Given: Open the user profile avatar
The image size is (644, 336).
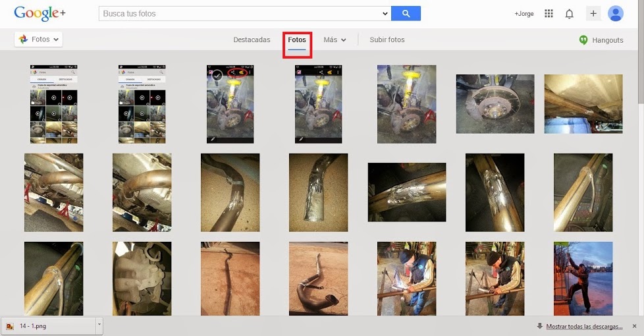Looking at the screenshot, I should tap(616, 14).
